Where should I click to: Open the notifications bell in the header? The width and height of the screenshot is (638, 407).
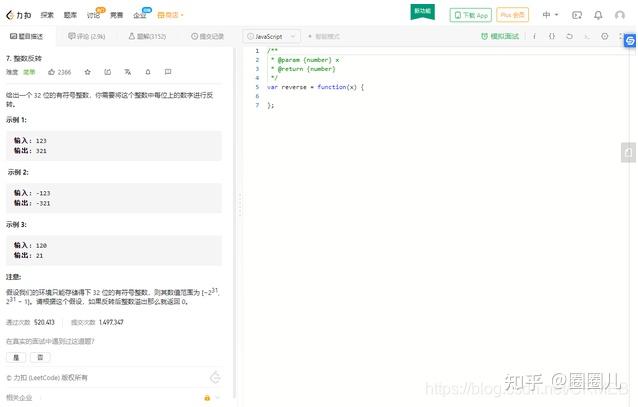click(x=598, y=15)
